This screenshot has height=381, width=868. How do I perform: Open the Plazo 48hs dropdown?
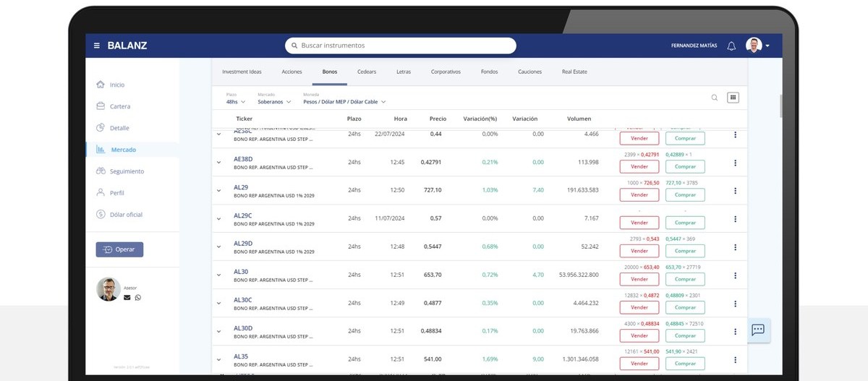[235, 102]
